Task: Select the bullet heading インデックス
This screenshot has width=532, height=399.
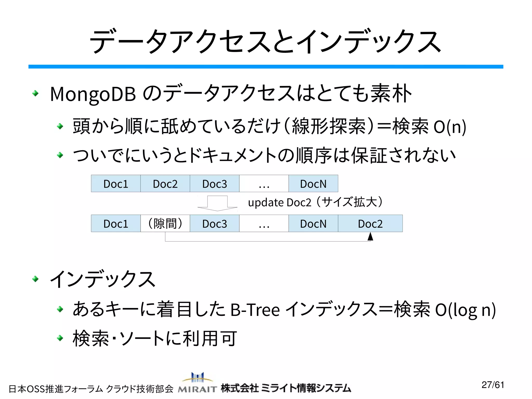Action: [103, 279]
